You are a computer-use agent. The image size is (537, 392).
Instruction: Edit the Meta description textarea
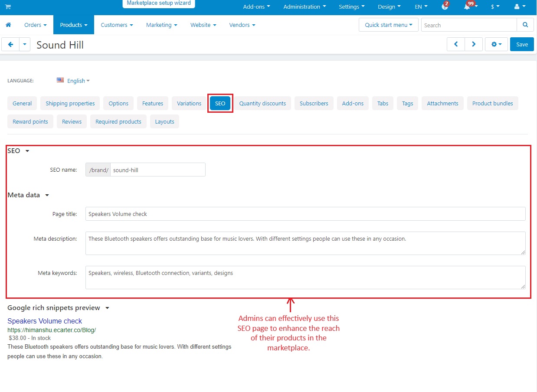point(305,243)
